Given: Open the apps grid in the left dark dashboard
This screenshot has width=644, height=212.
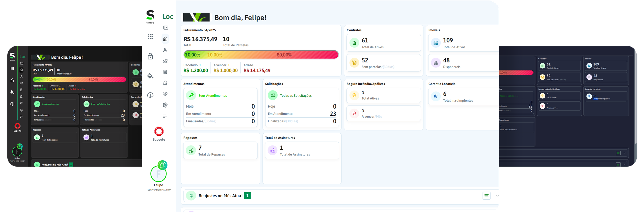Looking at the screenshot, I should coord(12,68).
